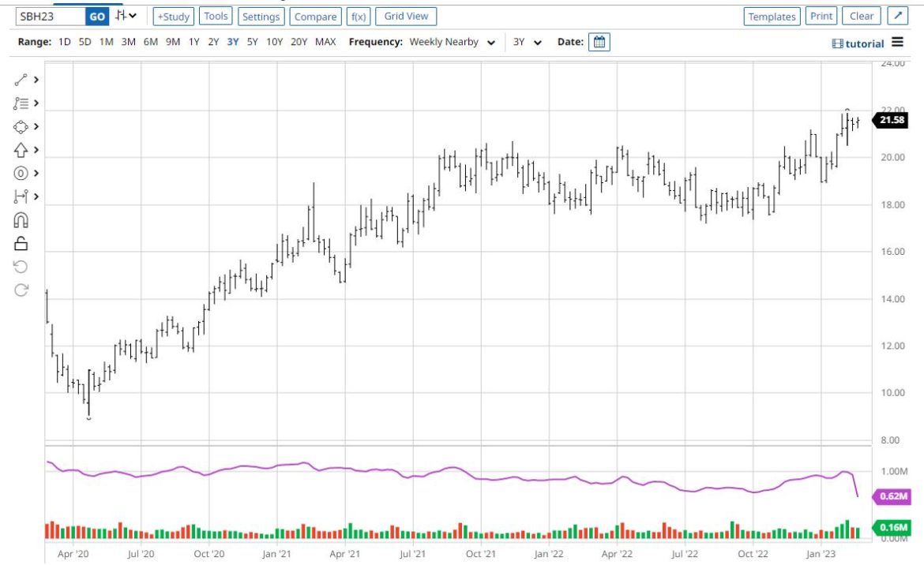Click the measure tool icon

[21, 196]
